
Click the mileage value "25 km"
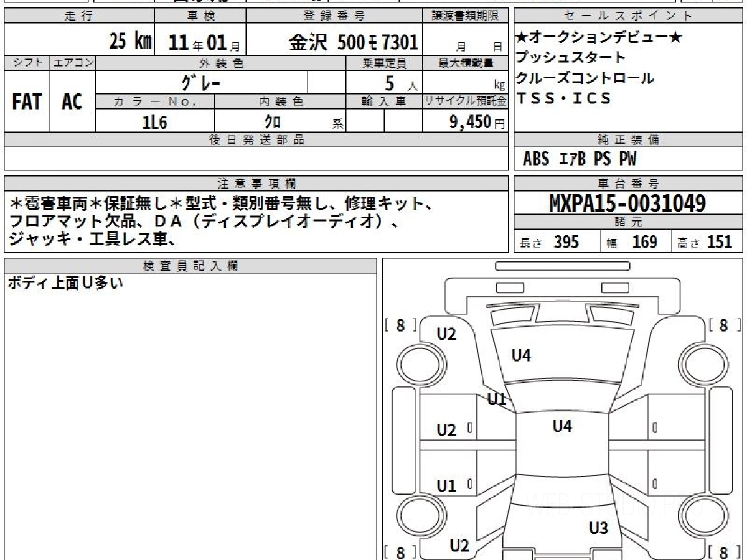click(131, 42)
